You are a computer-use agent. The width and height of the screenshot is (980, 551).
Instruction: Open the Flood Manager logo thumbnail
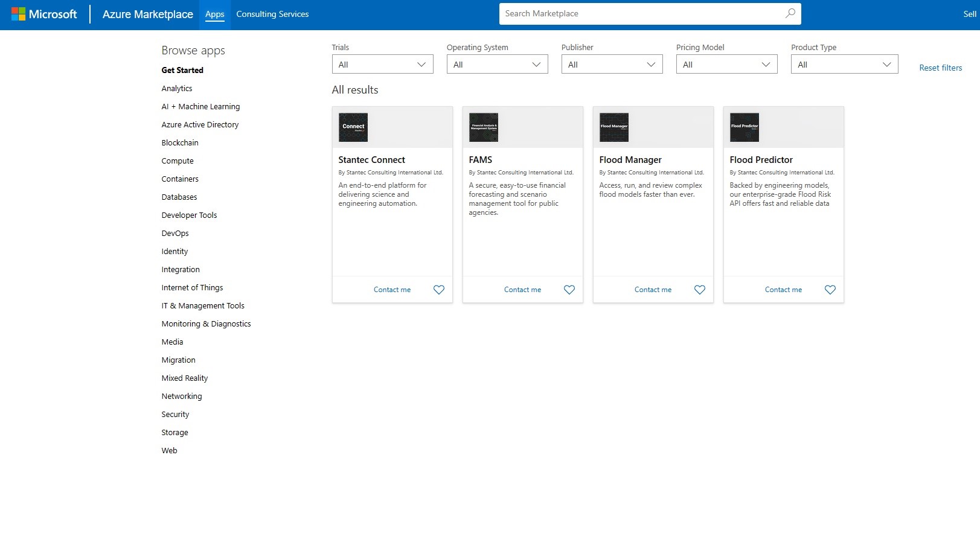(614, 127)
